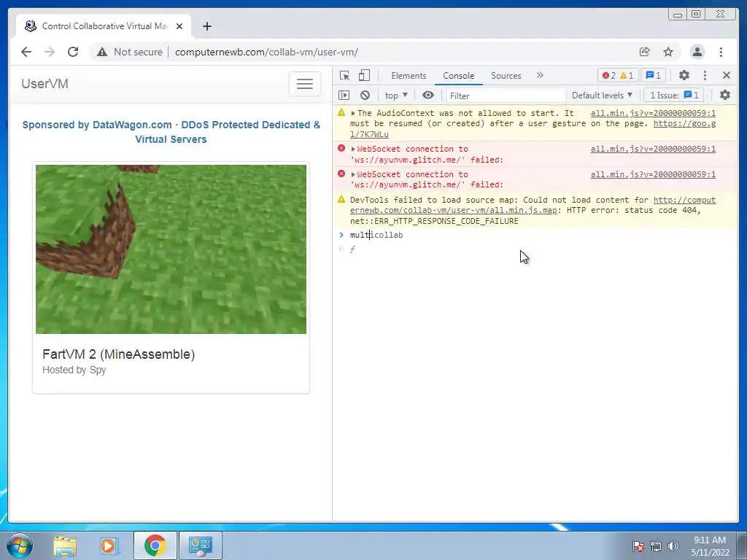Show more DevTools tabs with the chevron

click(540, 75)
